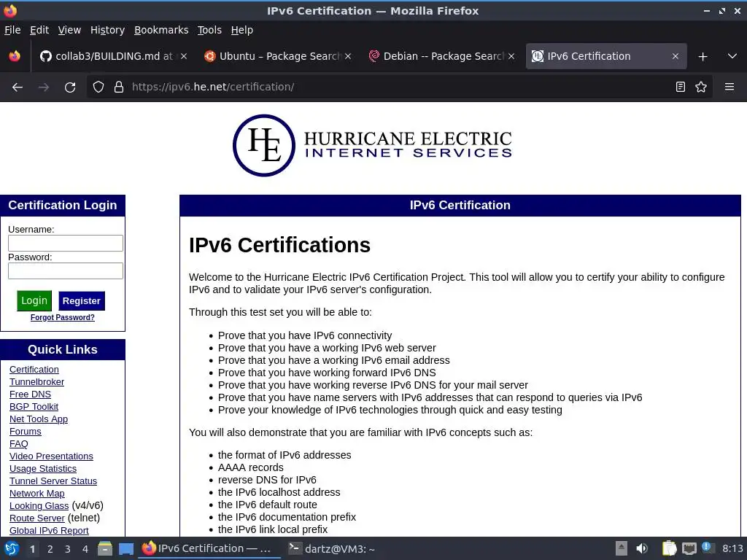Open the Firefox View pinned icon
This screenshot has width=747, height=560.
coord(15,56)
